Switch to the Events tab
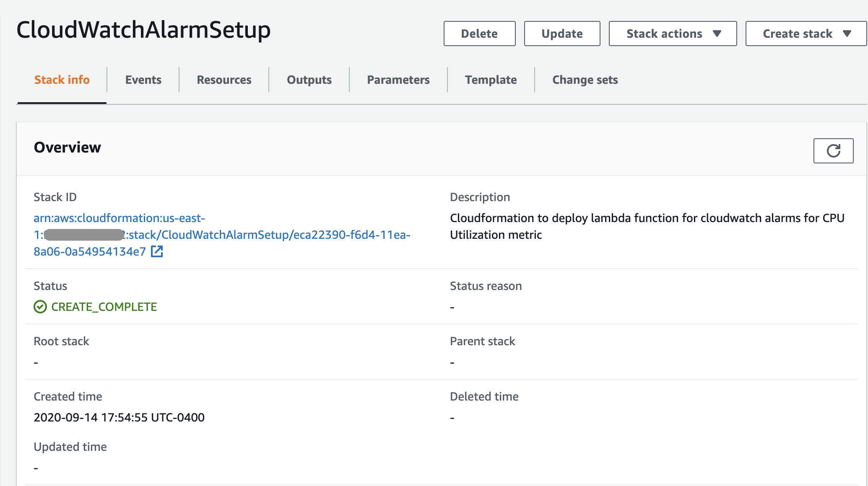 [x=143, y=80]
